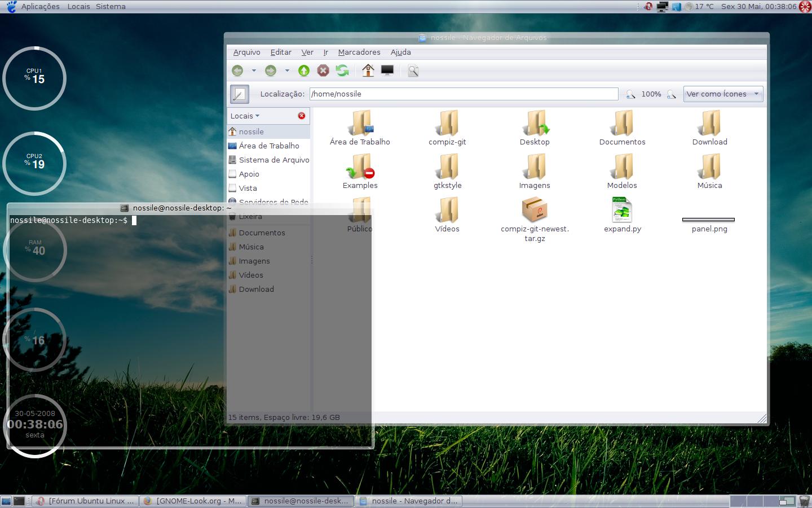Select the Examples folder icon
This screenshot has width=812, height=508.
coord(360,167)
